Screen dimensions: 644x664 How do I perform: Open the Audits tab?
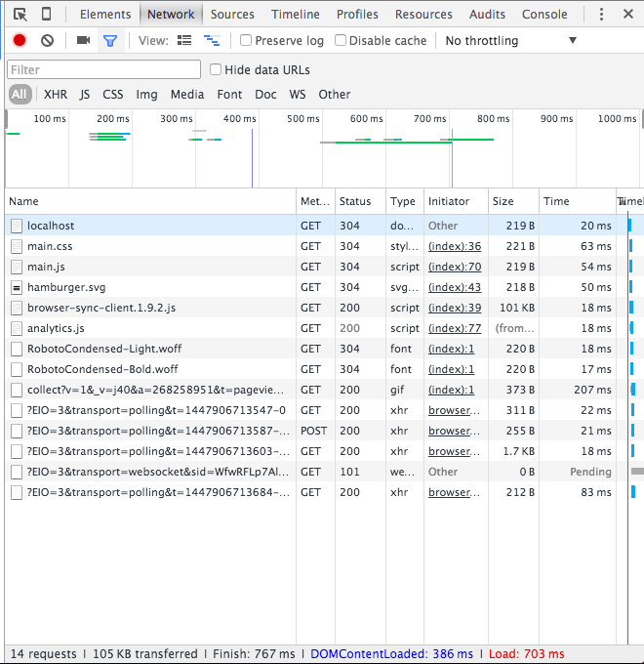click(x=487, y=15)
